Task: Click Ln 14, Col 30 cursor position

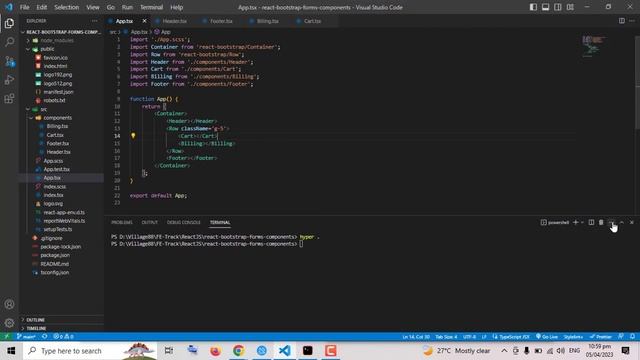Action: (416, 336)
